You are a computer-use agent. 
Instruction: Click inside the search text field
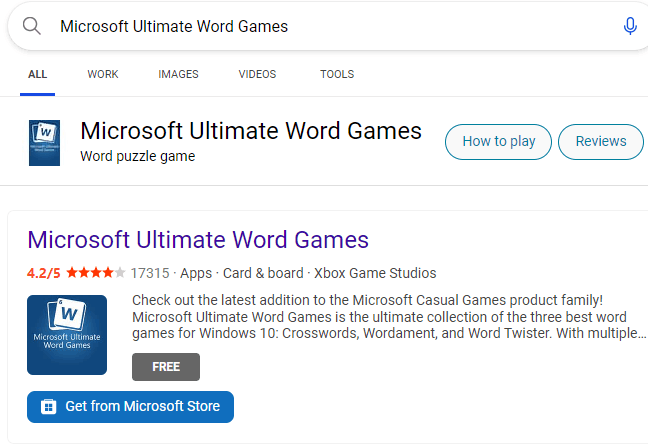pyautogui.click(x=330, y=27)
